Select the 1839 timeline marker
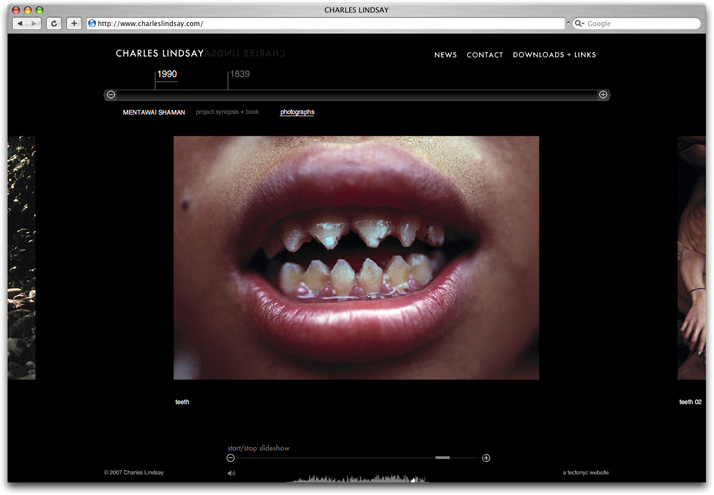Viewport: 714px width, 495px height. click(x=240, y=75)
